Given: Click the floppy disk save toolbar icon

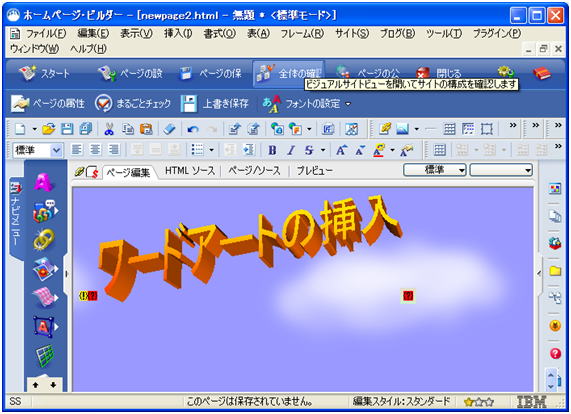Looking at the screenshot, I should 67,129.
